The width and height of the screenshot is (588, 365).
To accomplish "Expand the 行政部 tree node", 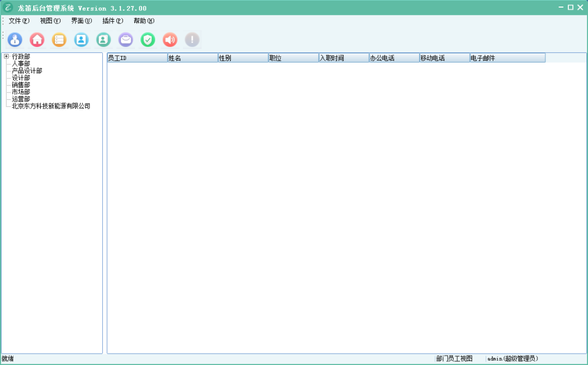I will point(6,57).
